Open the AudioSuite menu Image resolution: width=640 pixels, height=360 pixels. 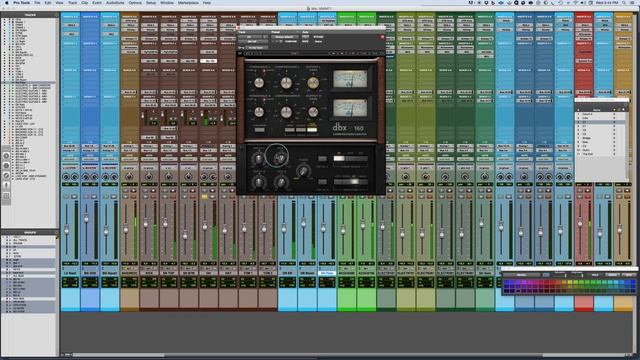pyautogui.click(x=115, y=3)
